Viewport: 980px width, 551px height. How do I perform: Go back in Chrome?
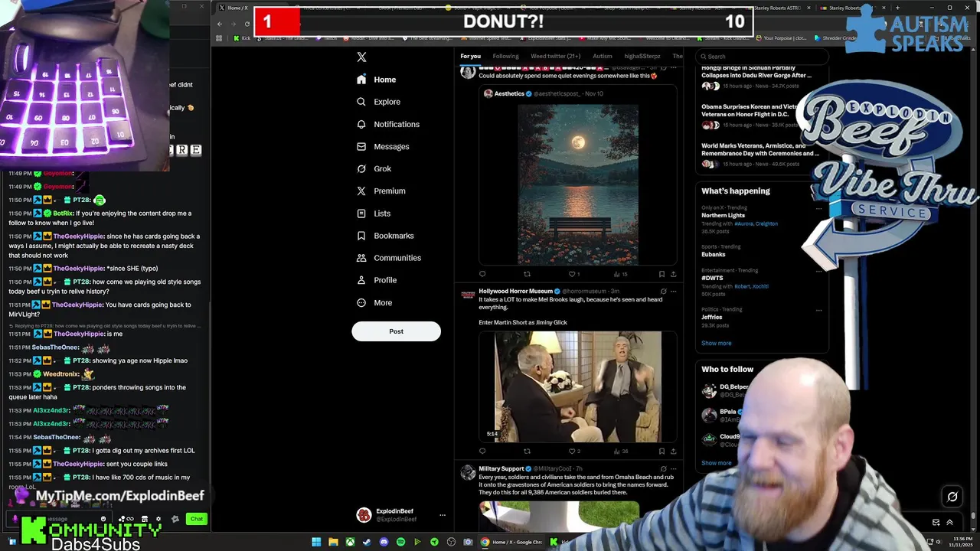pyautogui.click(x=220, y=24)
